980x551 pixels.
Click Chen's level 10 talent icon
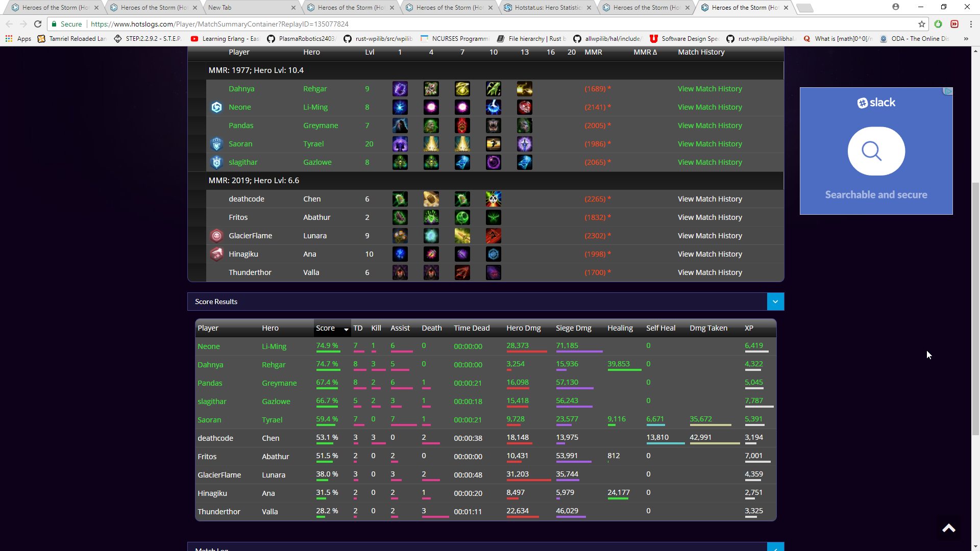pos(494,199)
